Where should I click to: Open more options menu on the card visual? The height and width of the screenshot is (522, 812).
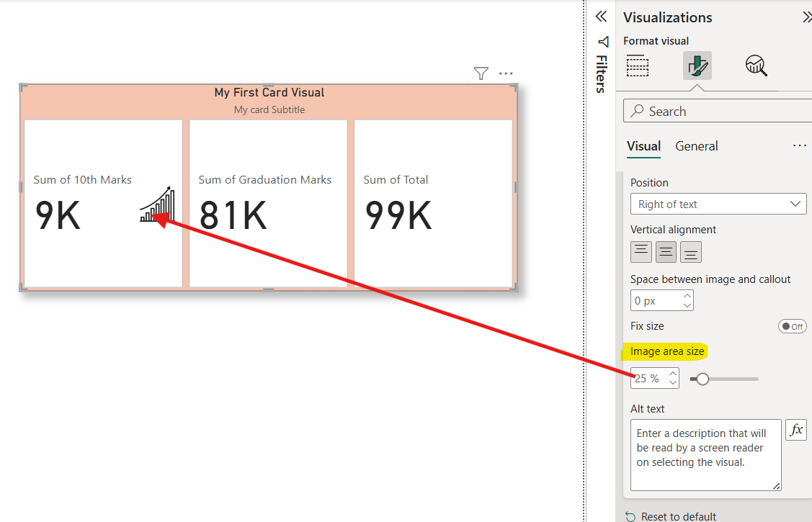505,73
